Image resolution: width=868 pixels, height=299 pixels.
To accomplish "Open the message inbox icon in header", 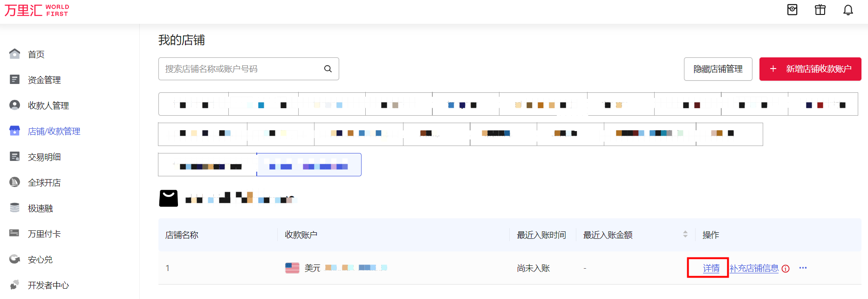I will [792, 10].
